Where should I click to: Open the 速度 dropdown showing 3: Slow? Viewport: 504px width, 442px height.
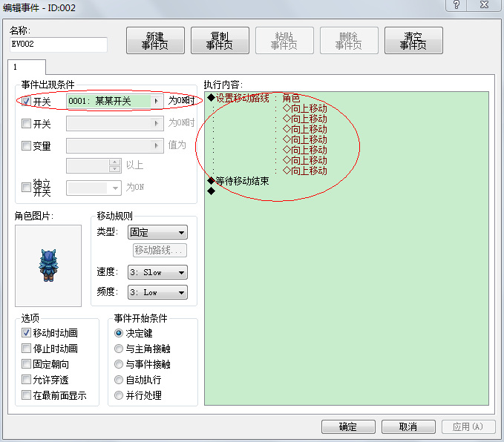pos(157,272)
